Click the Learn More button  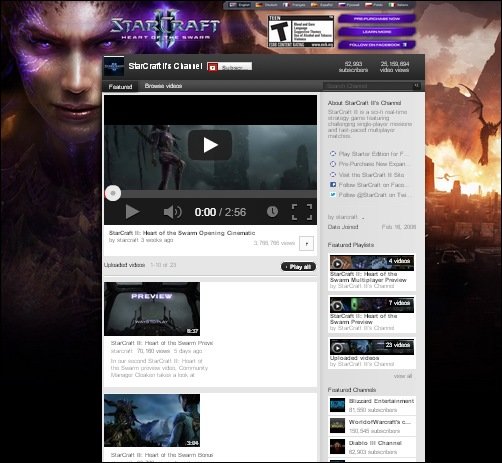[377, 32]
